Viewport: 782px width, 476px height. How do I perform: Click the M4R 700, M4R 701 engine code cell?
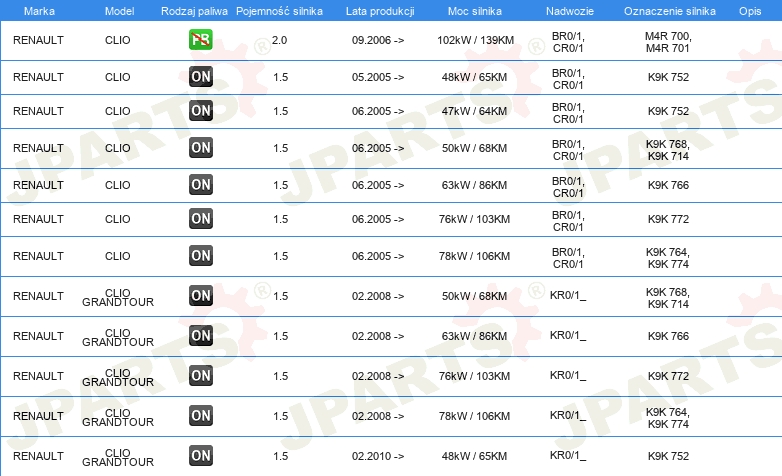coord(668,42)
